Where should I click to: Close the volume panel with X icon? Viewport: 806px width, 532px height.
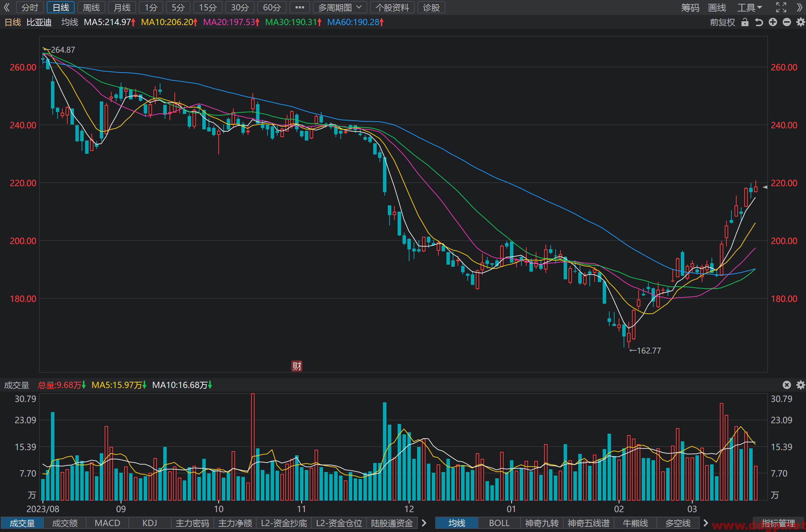click(x=787, y=385)
